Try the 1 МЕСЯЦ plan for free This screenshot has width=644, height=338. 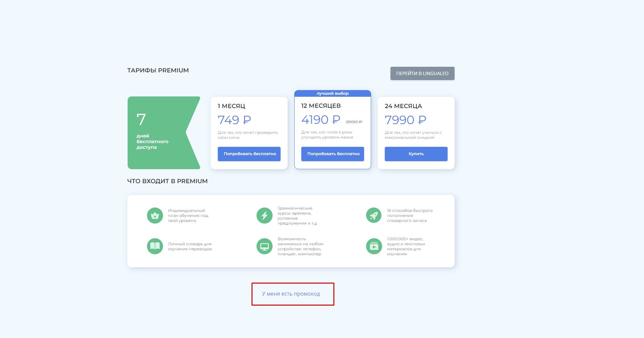pyautogui.click(x=249, y=154)
